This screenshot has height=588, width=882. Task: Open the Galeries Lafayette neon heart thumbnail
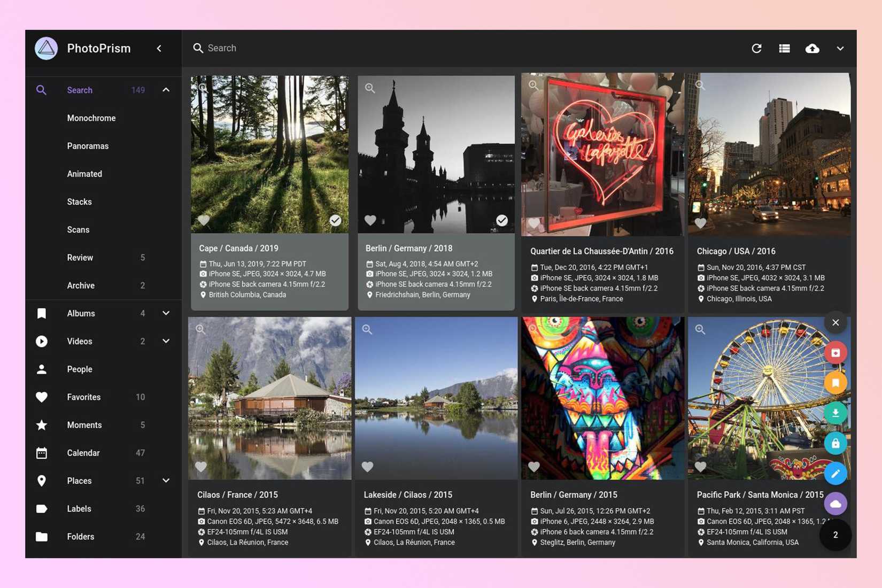pos(603,154)
